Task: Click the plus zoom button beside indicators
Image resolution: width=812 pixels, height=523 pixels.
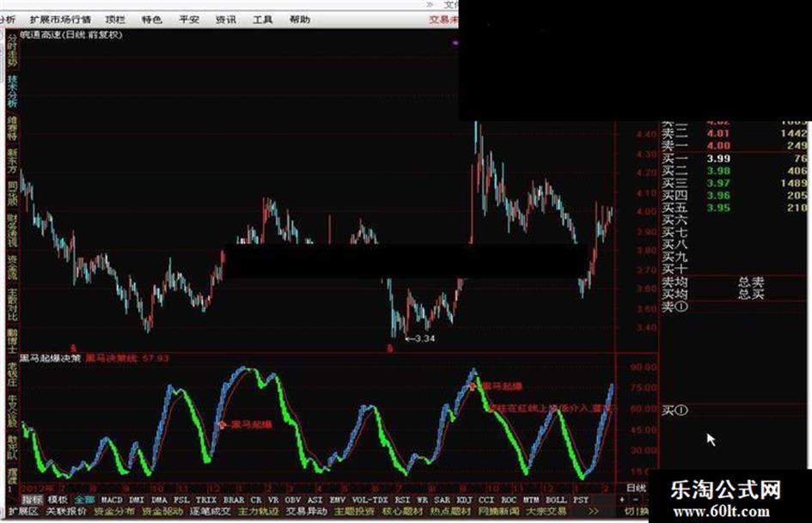Action: [x=622, y=500]
